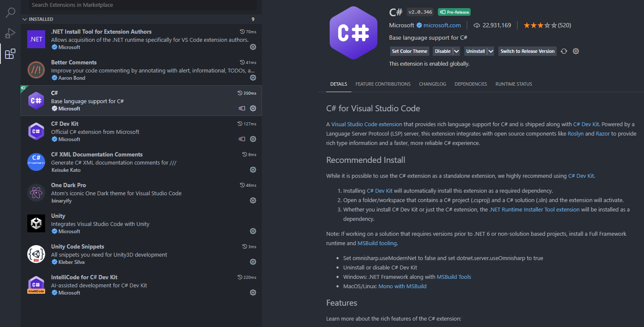
Task: Open manage gear for C# Dev Kit
Action: 253,139
